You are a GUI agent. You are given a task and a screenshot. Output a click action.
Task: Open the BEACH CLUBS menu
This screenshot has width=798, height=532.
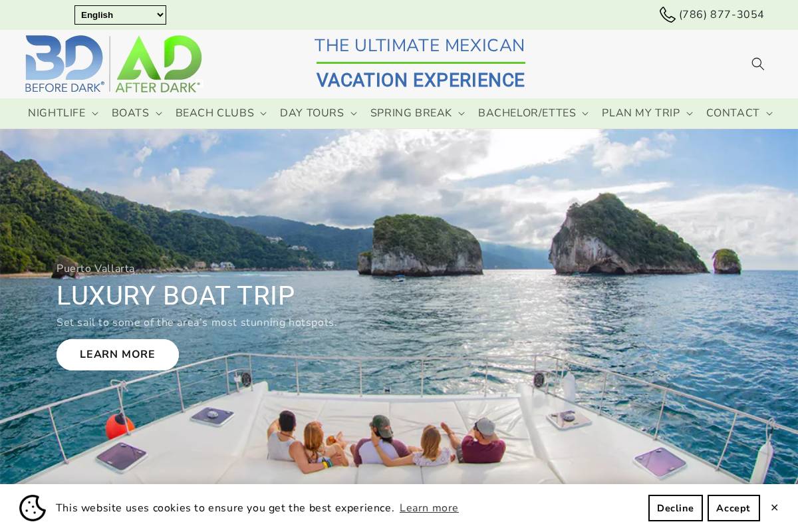point(221,113)
